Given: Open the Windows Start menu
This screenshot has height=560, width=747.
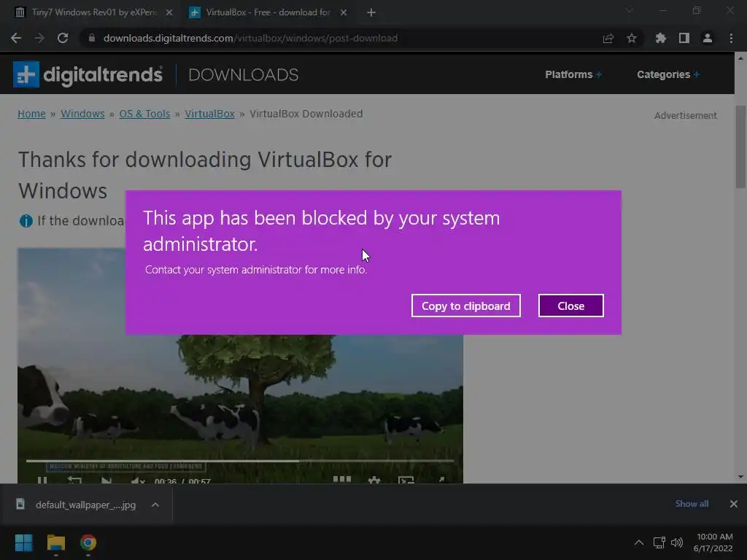Looking at the screenshot, I should (x=24, y=542).
